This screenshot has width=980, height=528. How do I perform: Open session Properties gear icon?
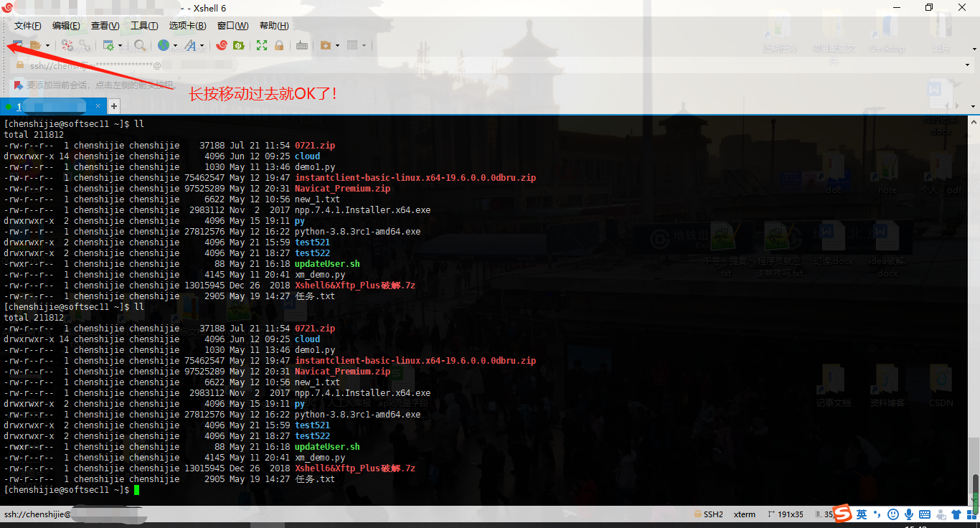coord(108,45)
